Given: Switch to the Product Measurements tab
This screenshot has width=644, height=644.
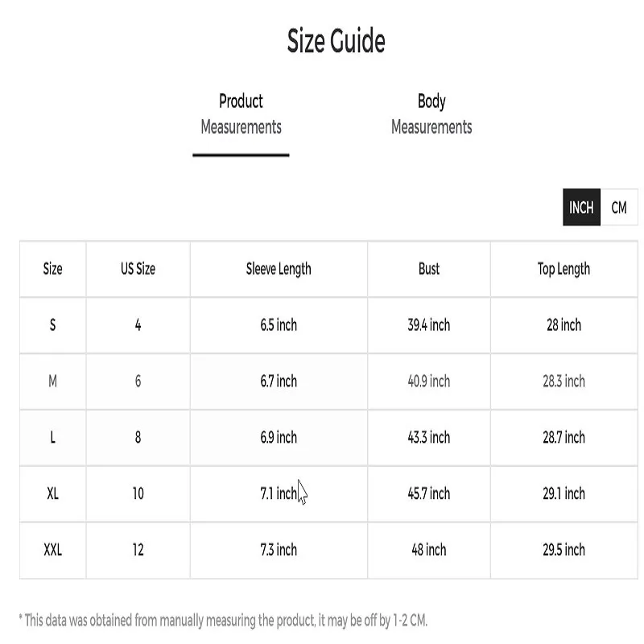Looking at the screenshot, I should (x=241, y=114).
